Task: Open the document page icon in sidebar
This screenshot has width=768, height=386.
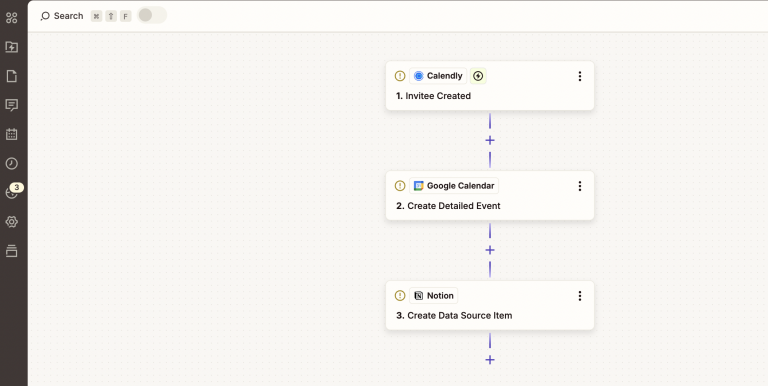Action: (11, 76)
